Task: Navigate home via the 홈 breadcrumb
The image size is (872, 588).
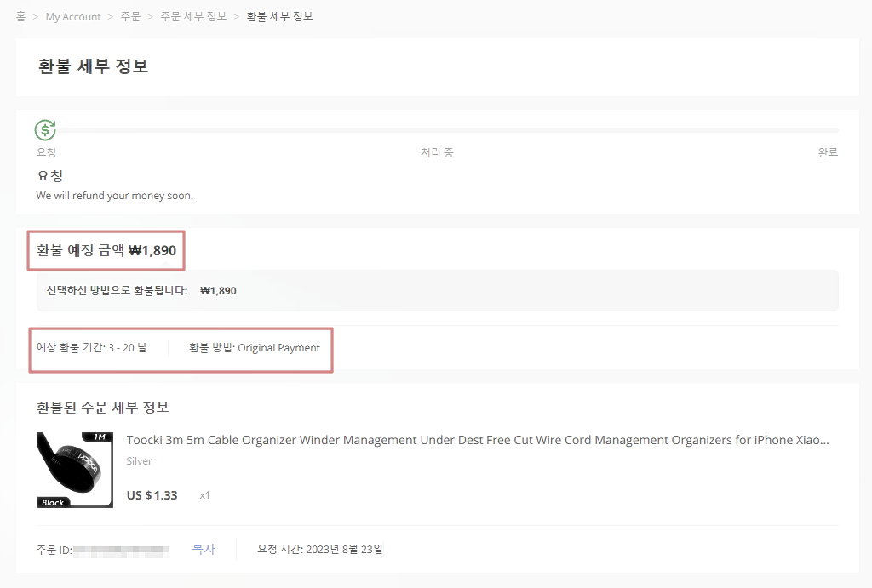Action: (x=20, y=15)
